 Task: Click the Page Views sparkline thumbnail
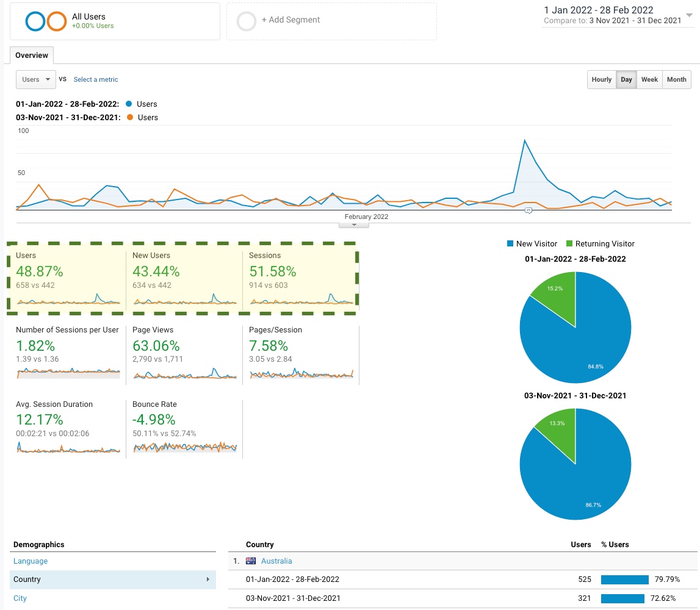pos(185,373)
